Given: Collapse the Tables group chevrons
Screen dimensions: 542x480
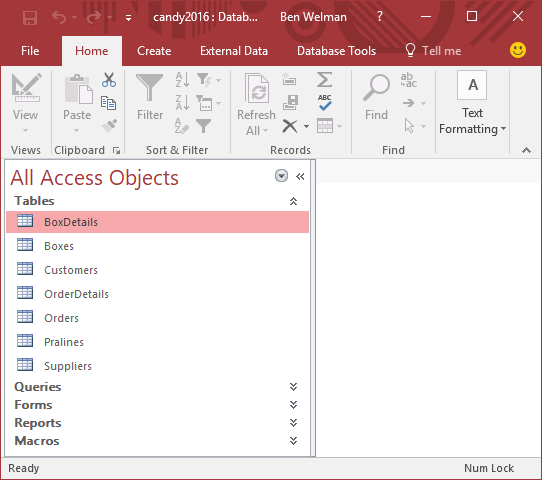Looking at the screenshot, I should 293,201.
